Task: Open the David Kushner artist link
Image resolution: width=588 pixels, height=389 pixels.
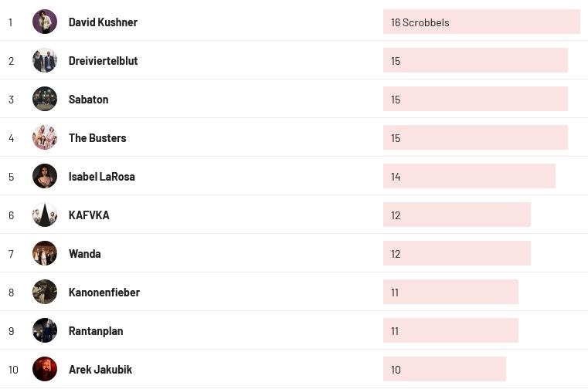Action: [x=103, y=22]
